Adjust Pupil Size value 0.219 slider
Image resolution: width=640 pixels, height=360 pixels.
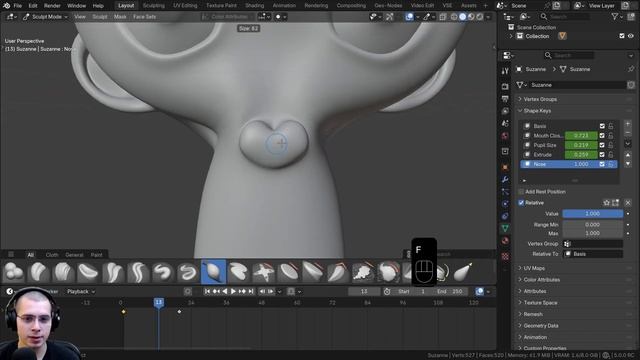(581, 145)
